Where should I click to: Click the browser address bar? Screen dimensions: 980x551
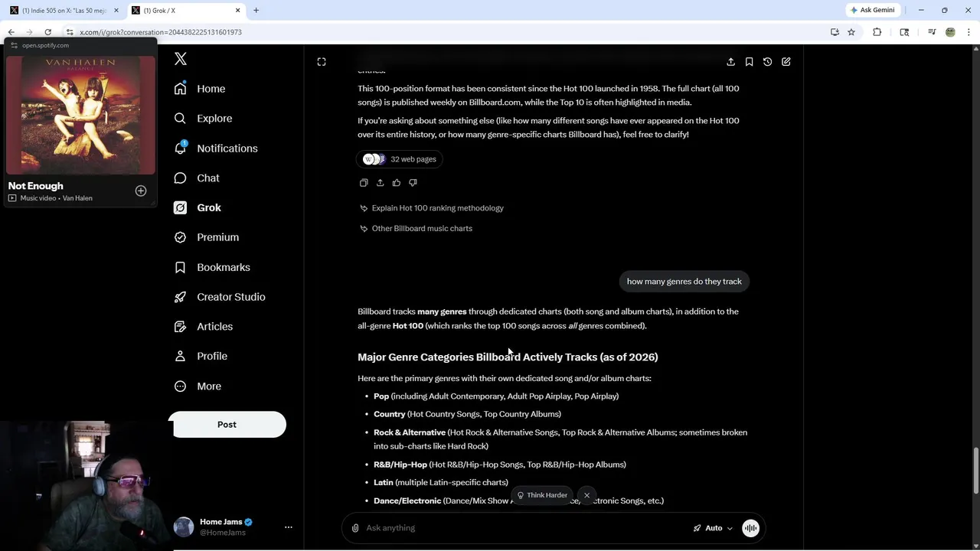[x=444, y=32]
